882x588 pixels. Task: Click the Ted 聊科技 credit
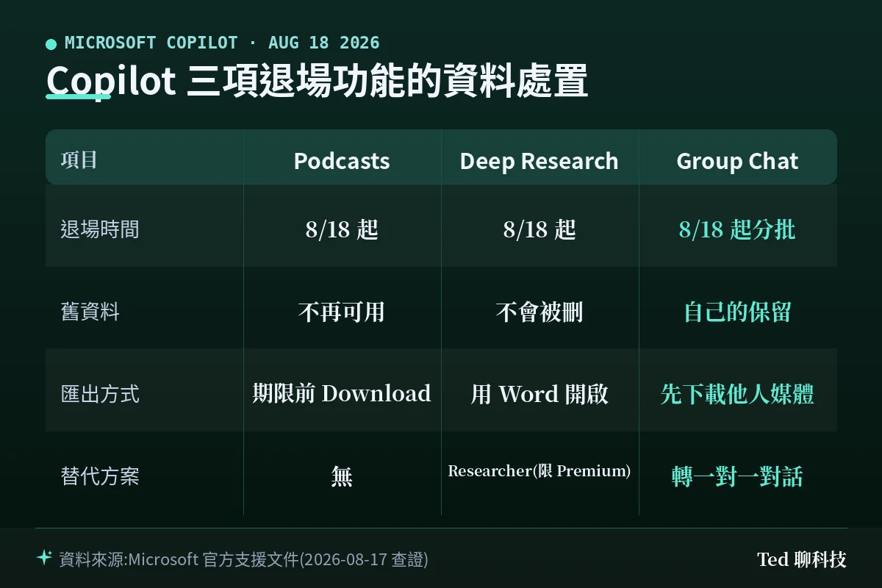(x=802, y=559)
